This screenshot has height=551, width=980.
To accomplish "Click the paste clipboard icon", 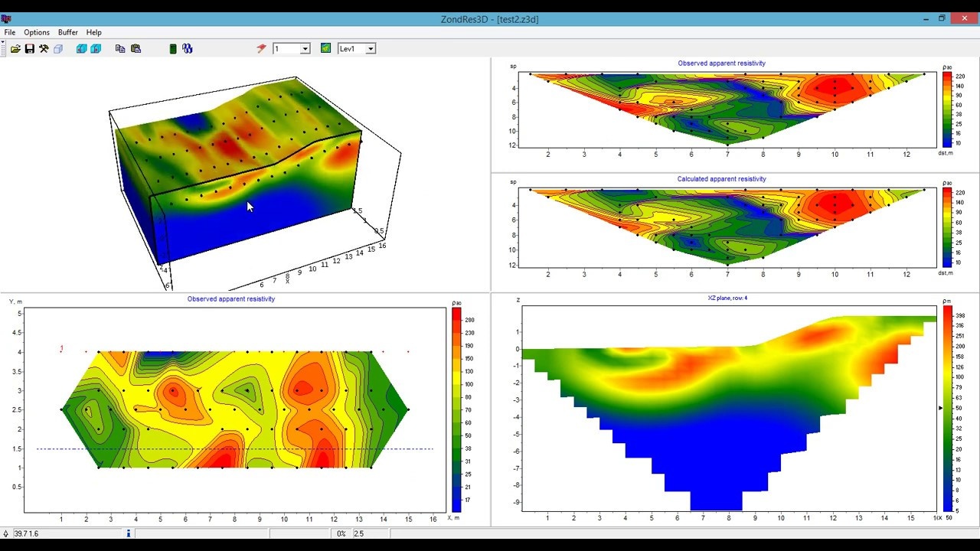I will [136, 49].
